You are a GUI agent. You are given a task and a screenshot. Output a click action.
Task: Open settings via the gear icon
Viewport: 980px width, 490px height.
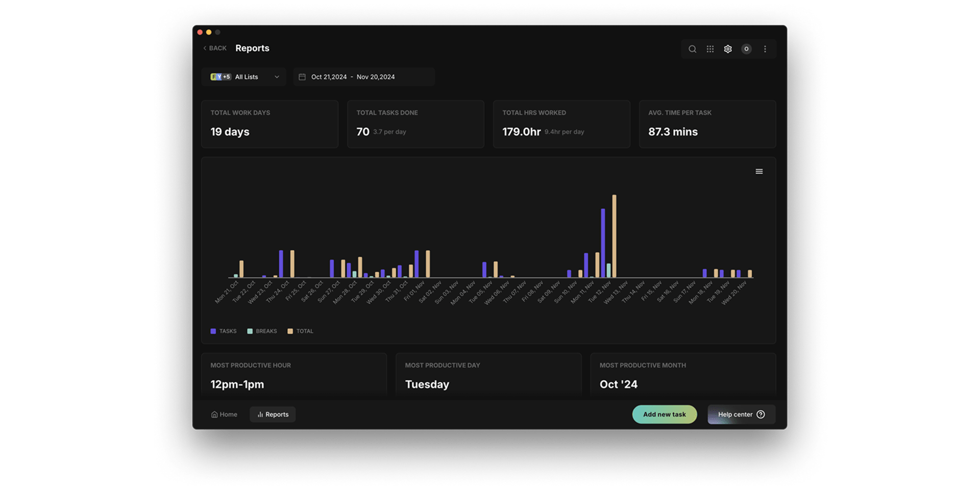728,49
